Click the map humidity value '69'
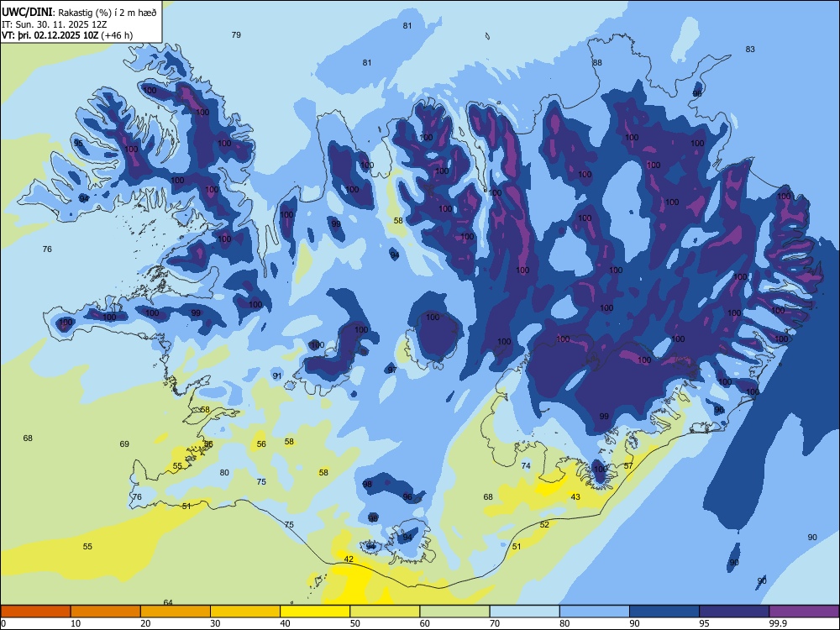 click(124, 444)
